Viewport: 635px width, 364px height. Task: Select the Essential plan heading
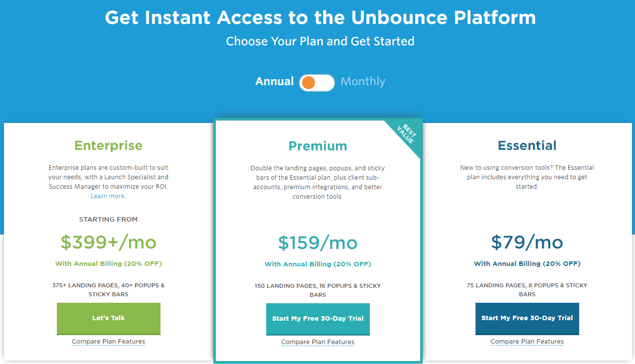[527, 145]
